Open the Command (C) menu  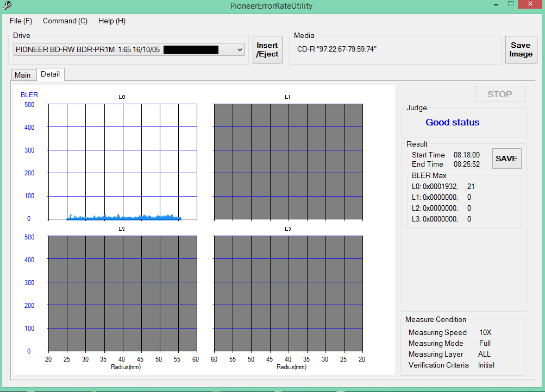65,21
